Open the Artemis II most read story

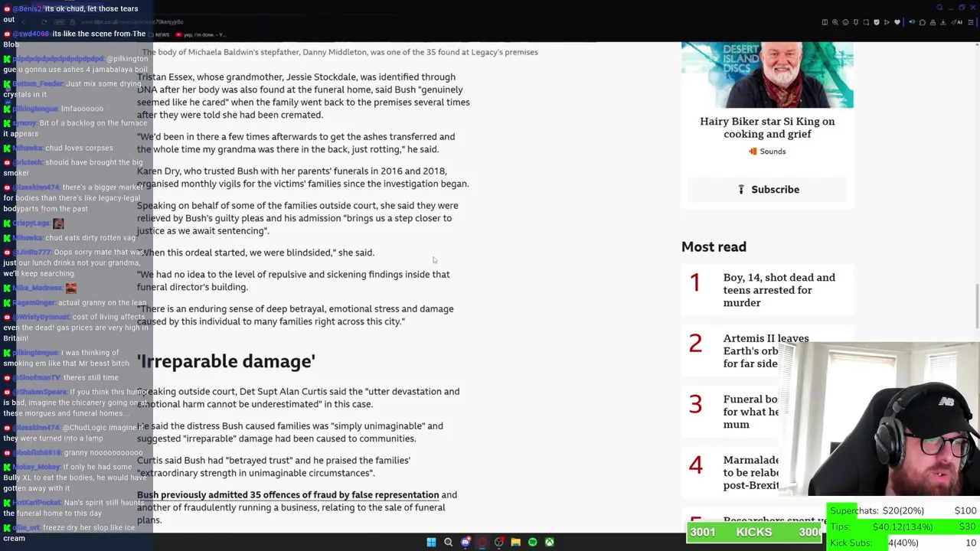tap(766, 350)
